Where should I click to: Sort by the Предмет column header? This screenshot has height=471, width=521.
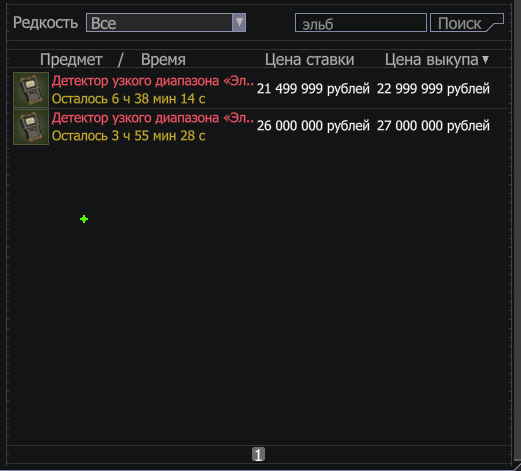71,60
